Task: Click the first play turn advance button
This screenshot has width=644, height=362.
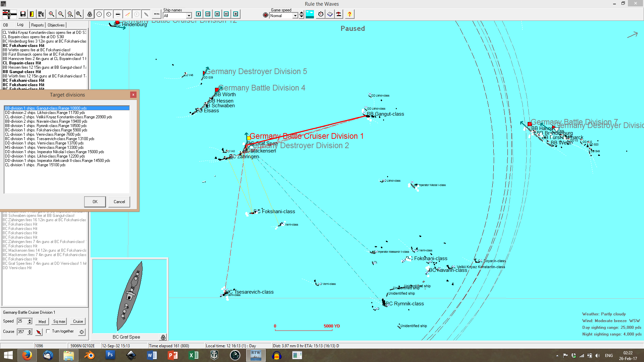Action: click(x=198, y=14)
